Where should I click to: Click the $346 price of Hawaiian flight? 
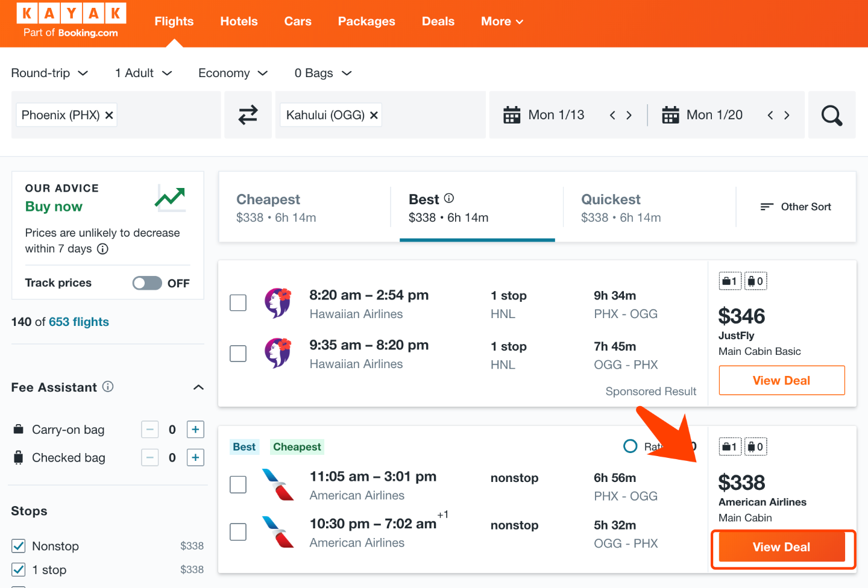(x=742, y=316)
